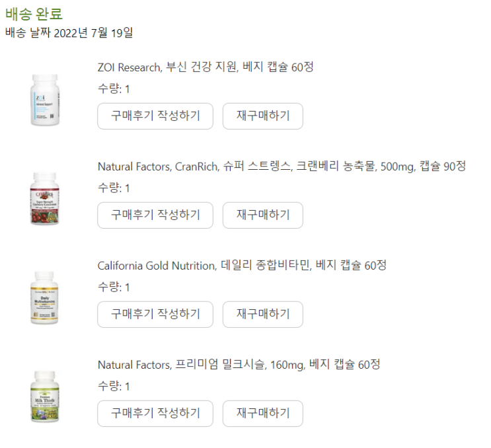Open the ZOI Research bottle thumbnail

(45, 100)
